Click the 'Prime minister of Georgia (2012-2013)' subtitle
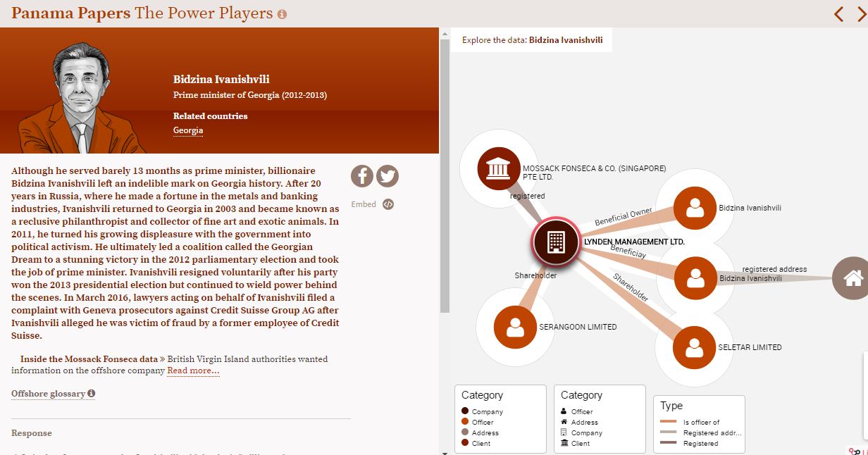This screenshot has width=868, height=455. click(250, 95)
